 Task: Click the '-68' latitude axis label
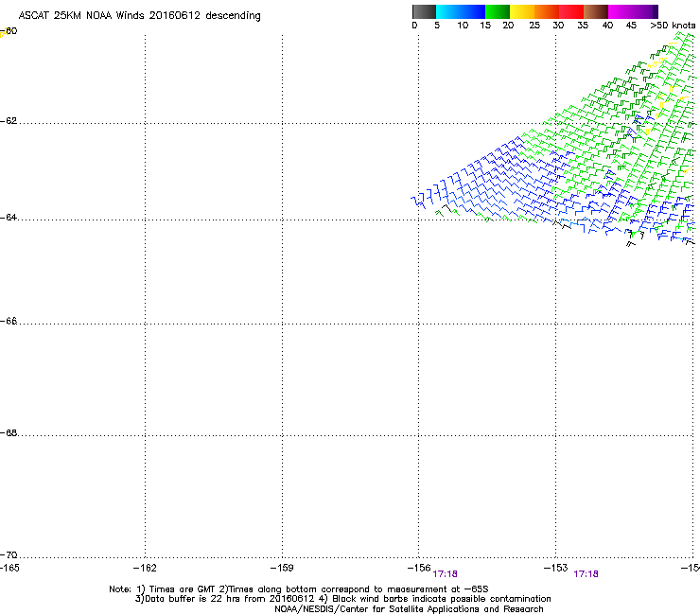(x=9, y=433)
